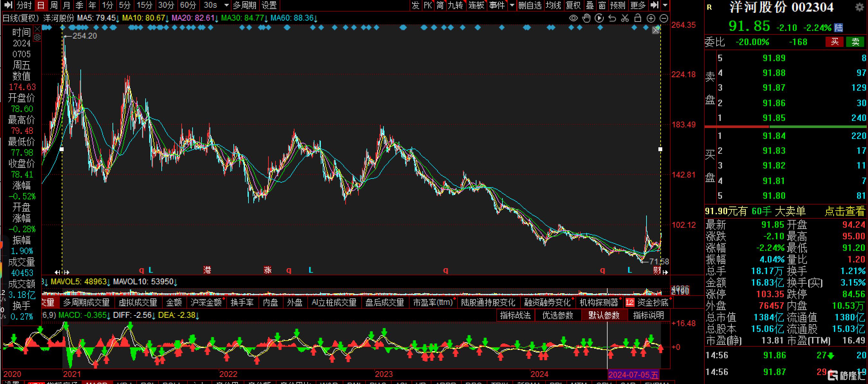Close chart overlay X at top-right of chart
The image size is (868, 384).
656,30
